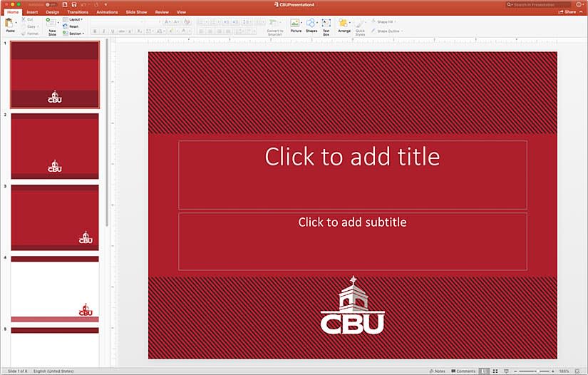Click the Quick Styles icon

(360, 23)
